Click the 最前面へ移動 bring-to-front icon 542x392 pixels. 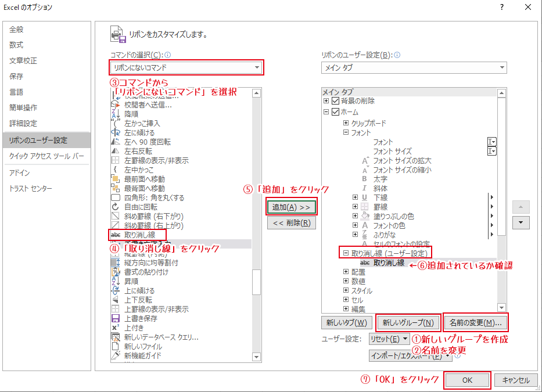(116, 179)
